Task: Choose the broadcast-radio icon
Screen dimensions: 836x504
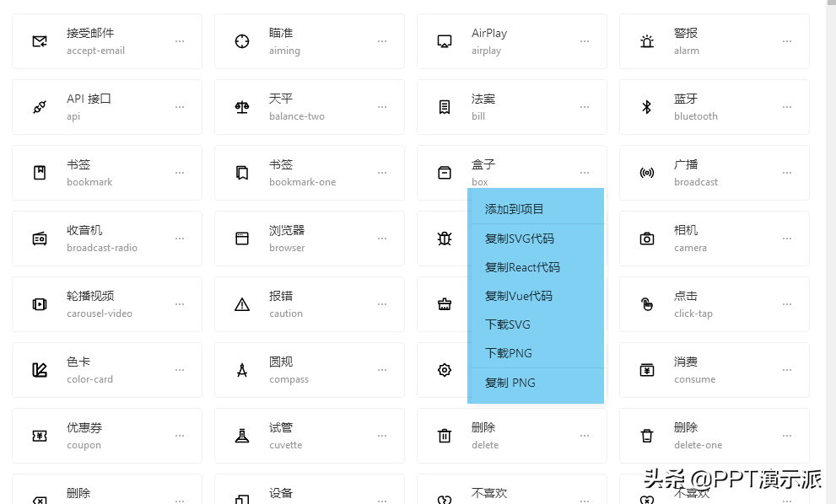Action: 40,239
